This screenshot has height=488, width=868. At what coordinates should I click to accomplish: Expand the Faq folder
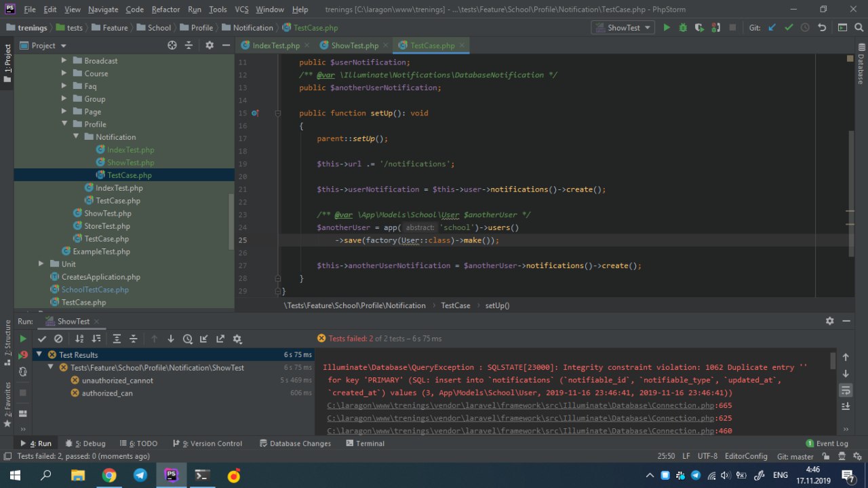tap(64, 86)
